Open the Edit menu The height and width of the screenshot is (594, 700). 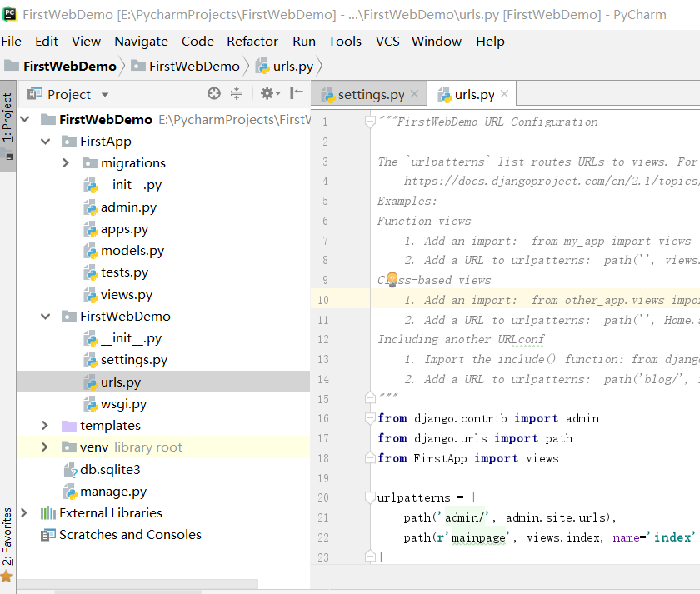47,42
